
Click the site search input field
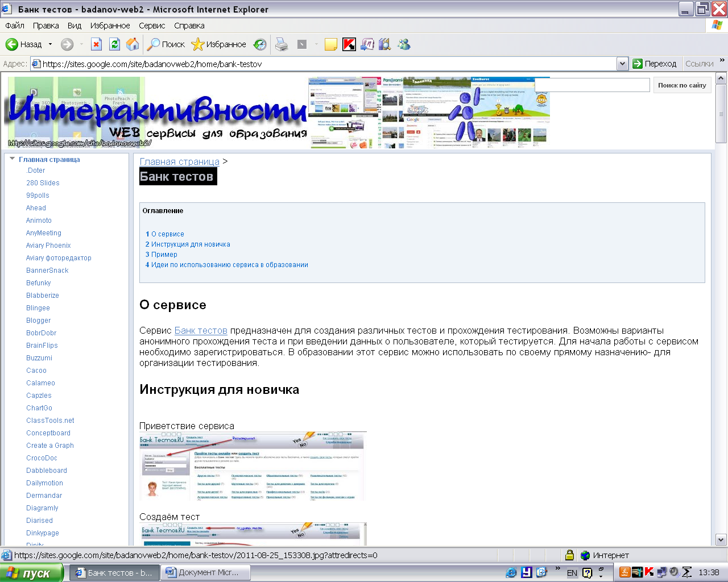(x=592, y=85)
